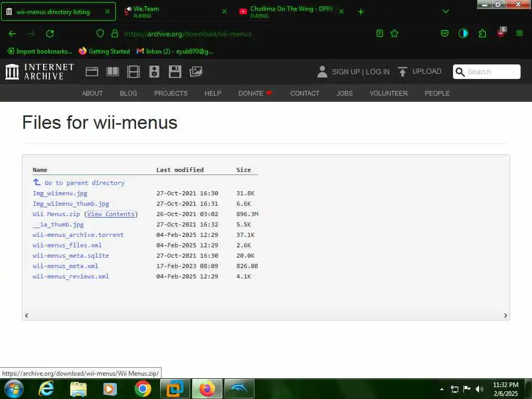
Task: Open PROJECTS in the nav bar
Action: coord(170,94)
